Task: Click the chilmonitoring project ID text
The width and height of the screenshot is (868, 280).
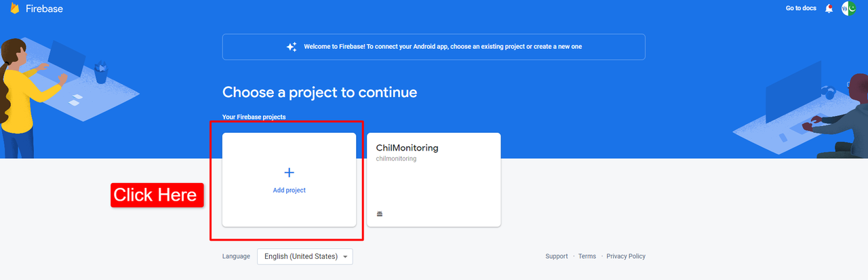Action: [x=396, y=159]
